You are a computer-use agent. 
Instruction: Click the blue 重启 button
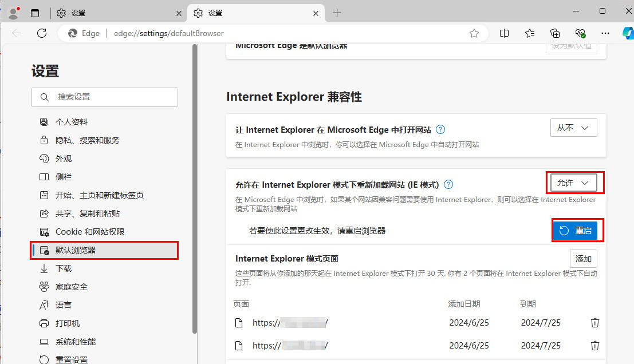pyautogui.click(x=576, y=230)
